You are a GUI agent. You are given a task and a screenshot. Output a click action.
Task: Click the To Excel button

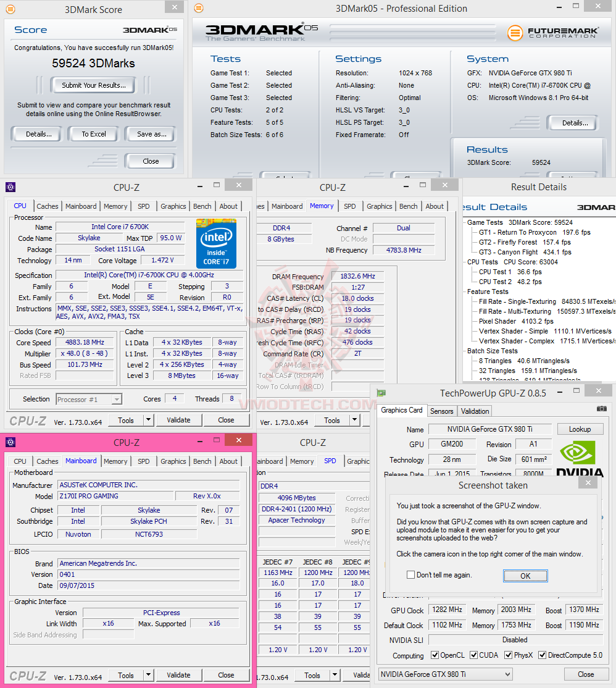94,134
